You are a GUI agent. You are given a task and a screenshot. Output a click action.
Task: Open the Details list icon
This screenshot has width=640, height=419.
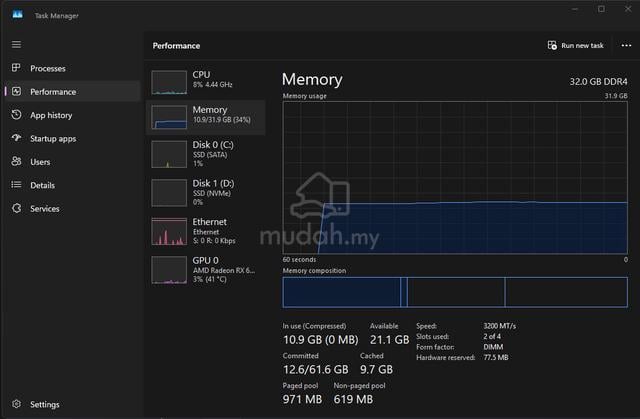point(16,185)
